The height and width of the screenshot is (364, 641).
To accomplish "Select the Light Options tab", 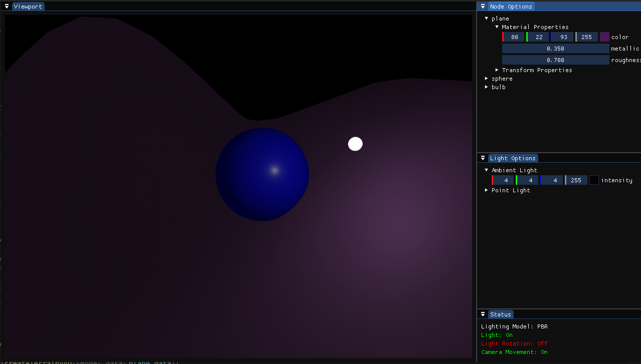I will pos(513,158).
